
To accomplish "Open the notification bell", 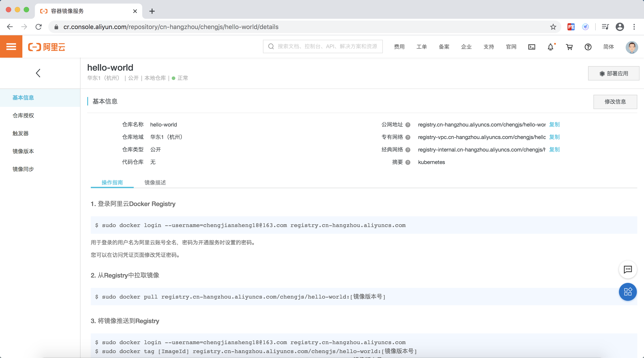I will [x=551, y=47].
